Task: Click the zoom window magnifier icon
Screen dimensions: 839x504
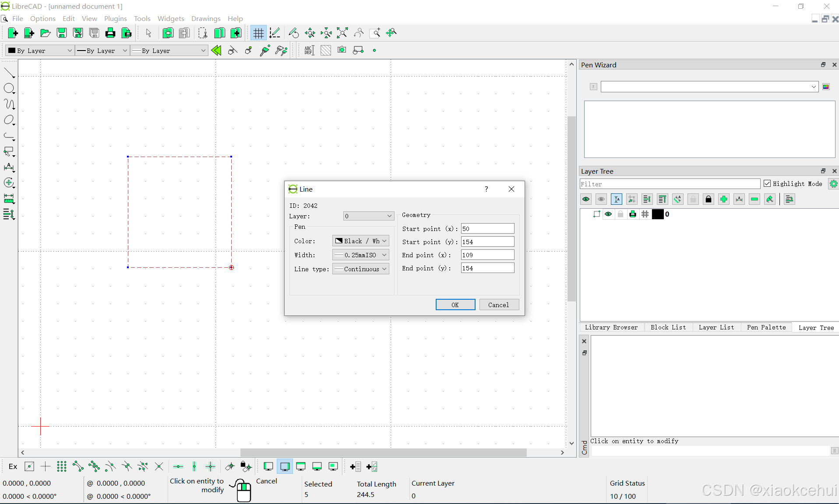Action: (x=375, y=33)
